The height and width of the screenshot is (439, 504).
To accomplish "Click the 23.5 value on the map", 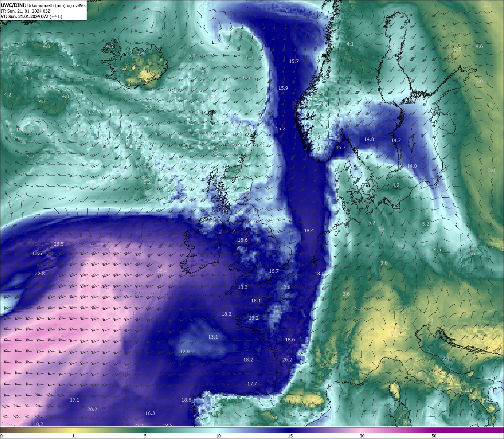I will click(x=59, y=244).
